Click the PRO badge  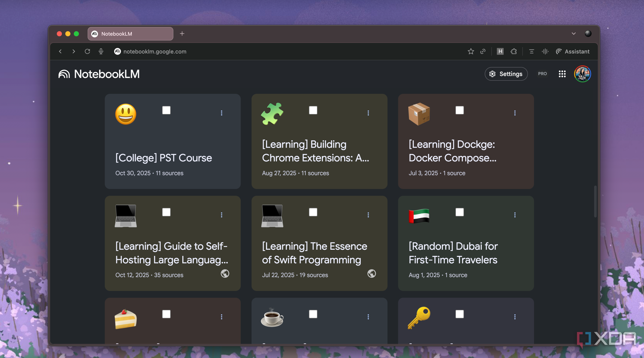tap(542, 74)
